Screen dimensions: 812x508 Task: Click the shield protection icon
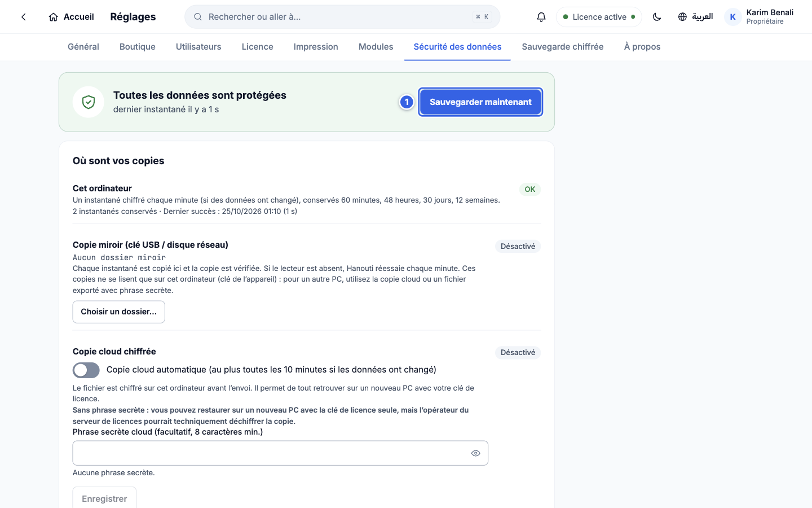coord(89,102)
